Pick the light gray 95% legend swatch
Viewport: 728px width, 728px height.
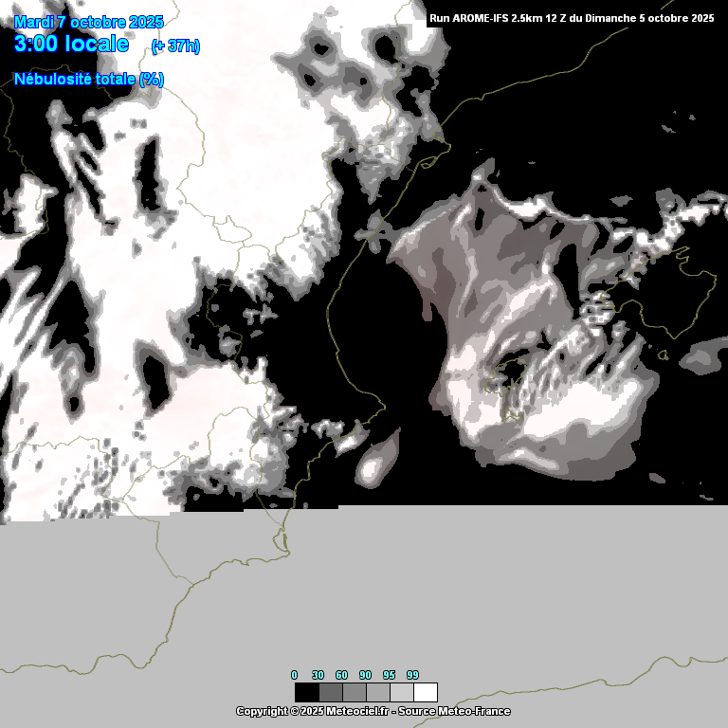[x=401, y=692]
